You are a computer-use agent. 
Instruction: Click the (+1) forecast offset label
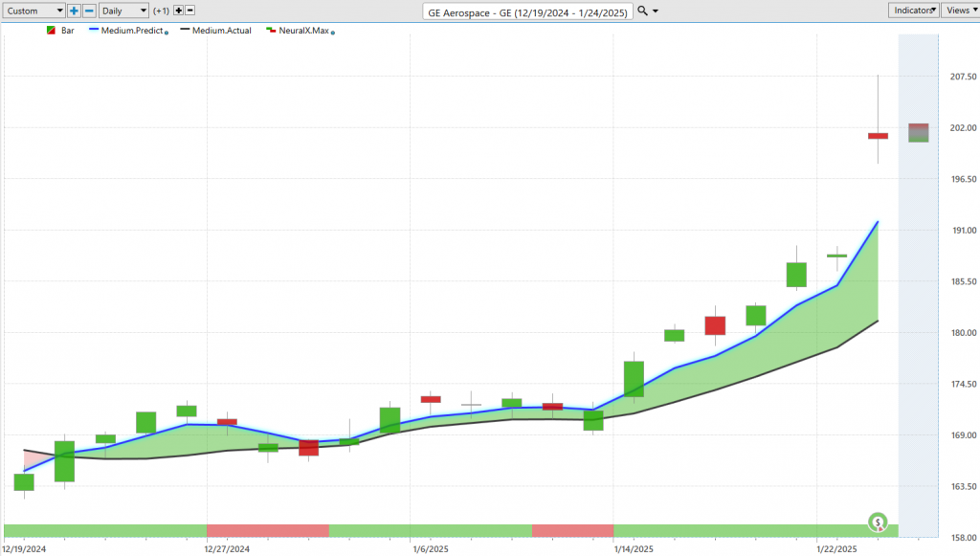[161, 11]
